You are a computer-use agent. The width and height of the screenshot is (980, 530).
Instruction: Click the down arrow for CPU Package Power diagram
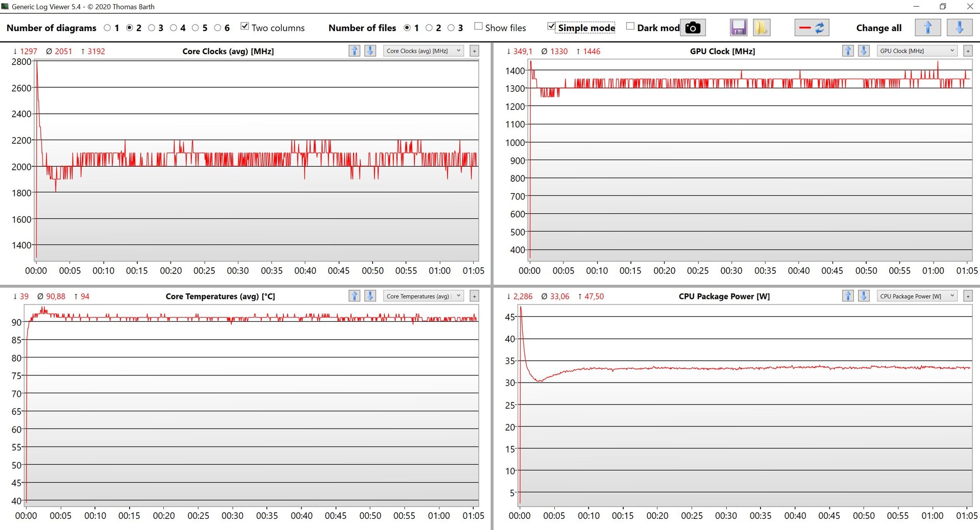click(864, 296)
